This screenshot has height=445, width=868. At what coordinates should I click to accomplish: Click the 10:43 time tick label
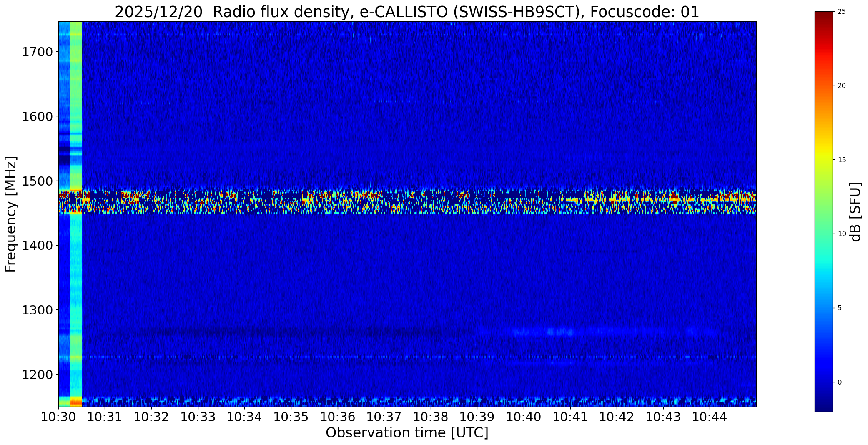(x=663, y=417)
